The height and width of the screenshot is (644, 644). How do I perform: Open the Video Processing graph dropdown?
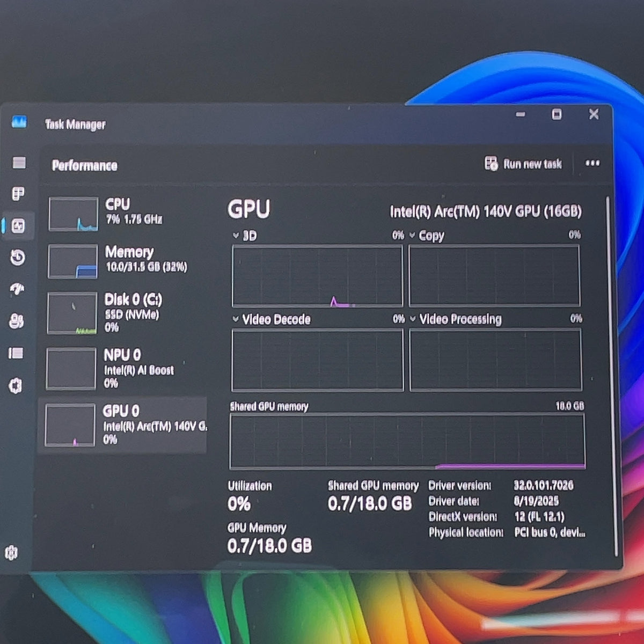click(x=413, y=319)
